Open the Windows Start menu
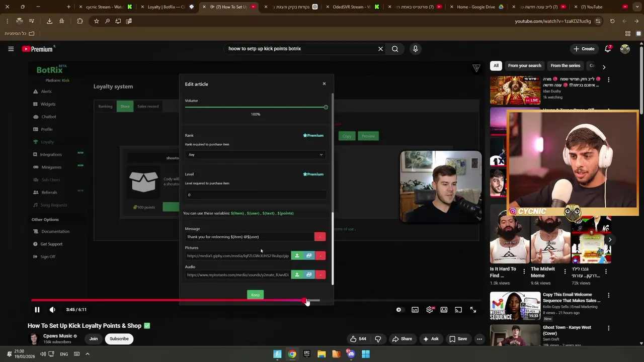 (366, 354)
